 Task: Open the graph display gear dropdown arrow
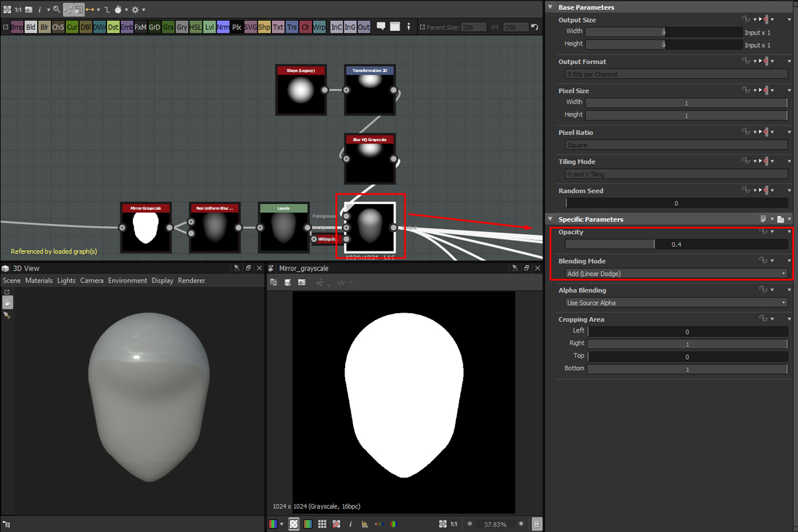144,9
